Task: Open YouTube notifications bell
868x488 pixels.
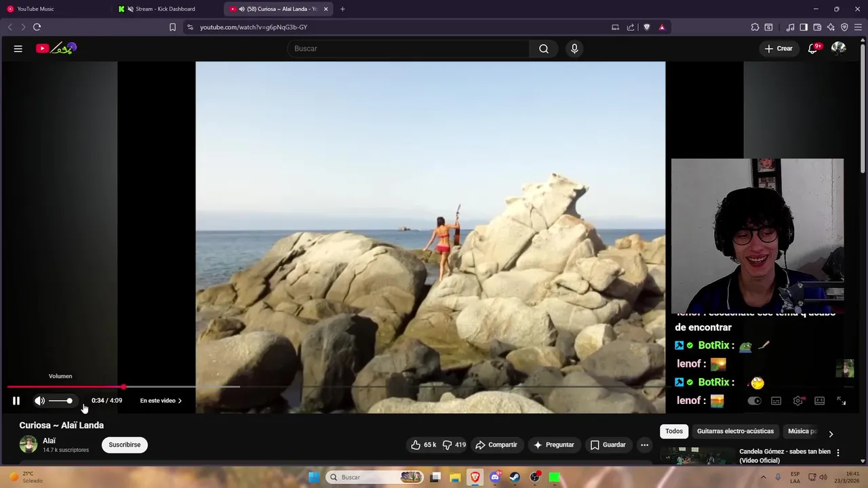Action: tap(813, 49)
